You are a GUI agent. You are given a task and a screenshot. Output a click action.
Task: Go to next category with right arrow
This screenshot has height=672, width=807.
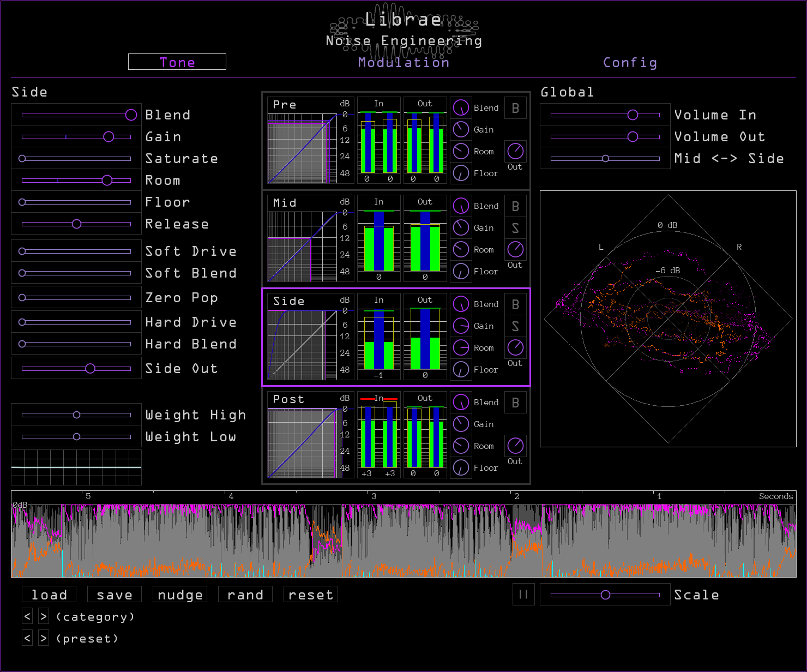44,616
